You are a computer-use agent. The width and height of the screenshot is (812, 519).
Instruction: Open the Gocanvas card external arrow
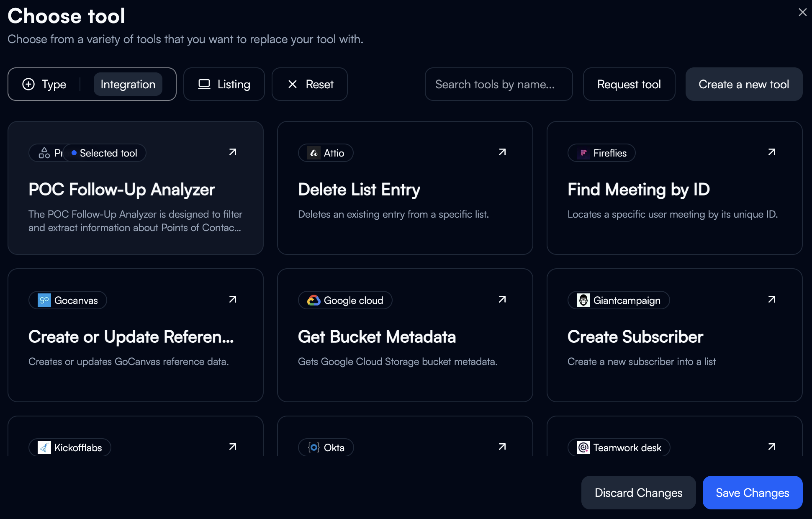coord(232,300)
